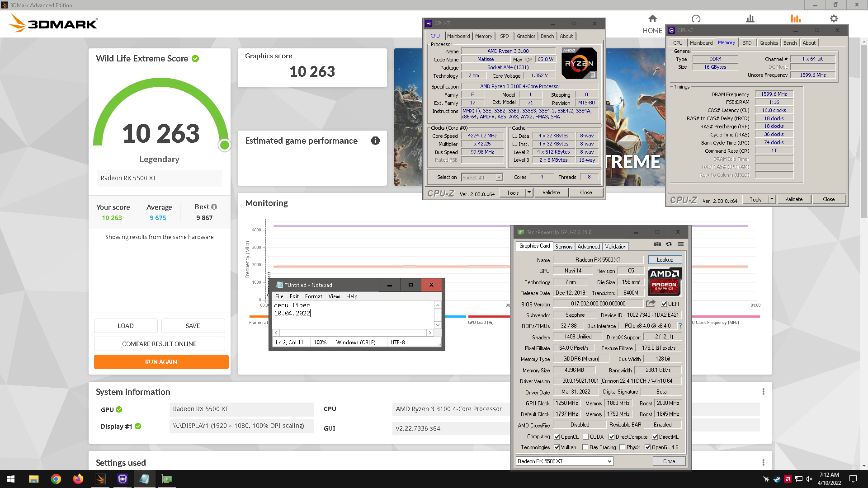
Task: Click the Notepad horizontal scrollbar right arrow
Action: [430, 333]
